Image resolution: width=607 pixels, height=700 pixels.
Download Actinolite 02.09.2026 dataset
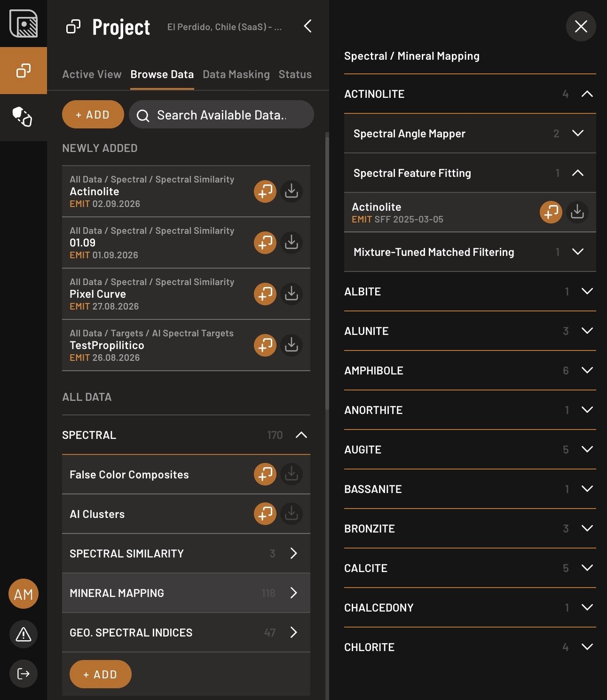(x=292, y=191)
